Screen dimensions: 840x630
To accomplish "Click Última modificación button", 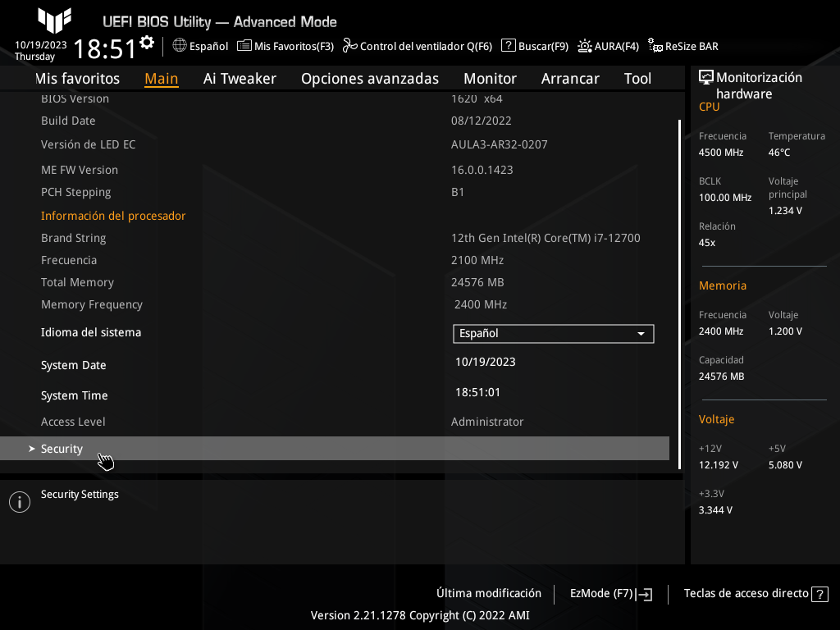I will (489, 593).
